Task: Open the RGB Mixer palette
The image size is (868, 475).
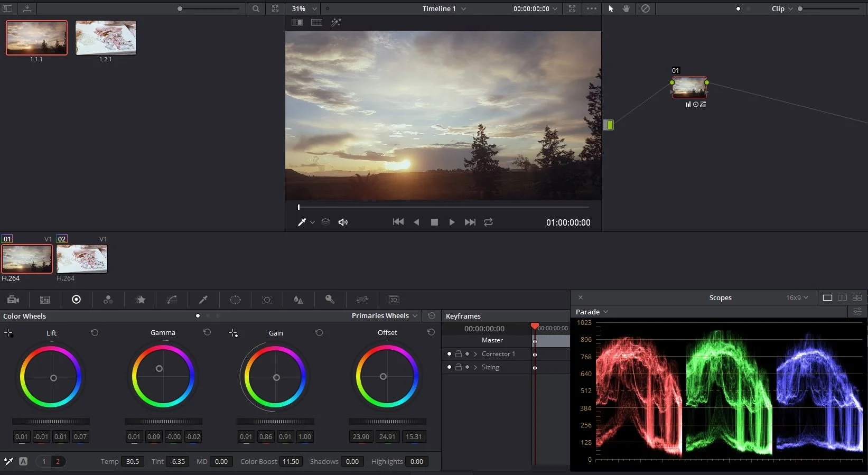Action: (x=108, y=300)
